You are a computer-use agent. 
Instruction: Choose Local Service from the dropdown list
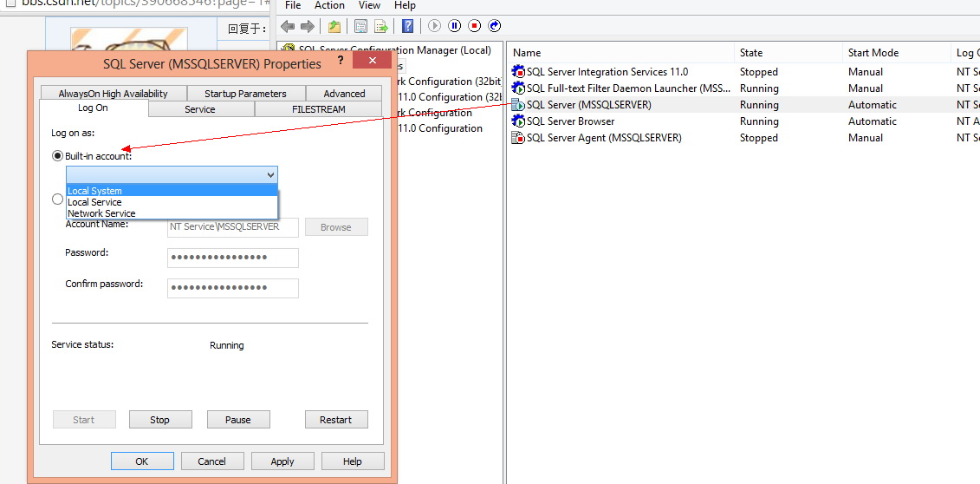172,202
